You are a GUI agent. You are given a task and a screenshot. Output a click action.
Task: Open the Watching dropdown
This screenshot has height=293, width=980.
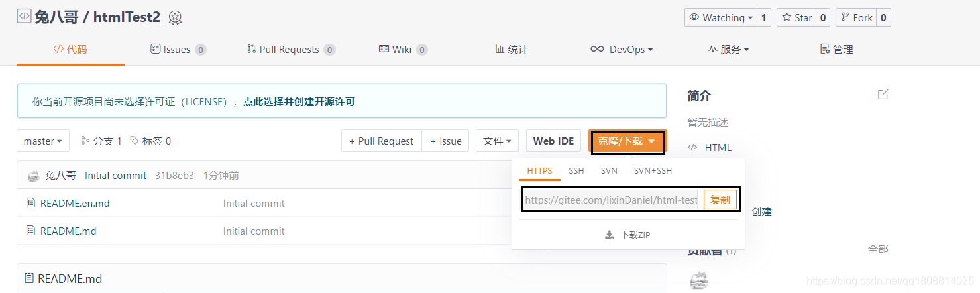click(721, 18)
